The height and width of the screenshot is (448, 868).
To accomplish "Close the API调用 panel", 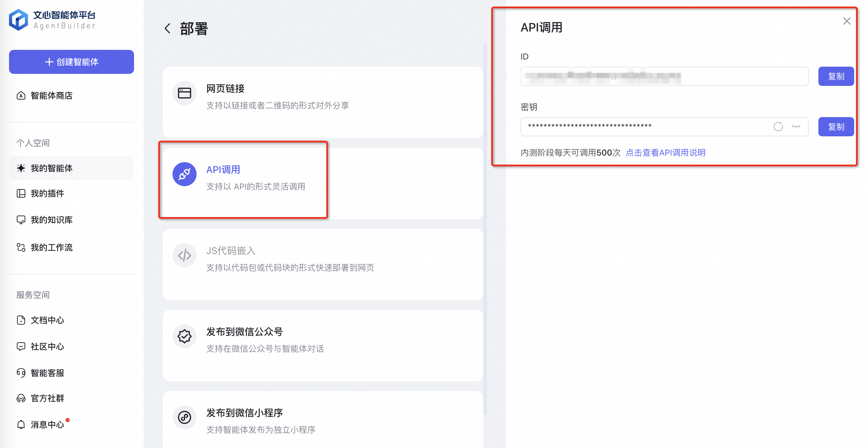I will 846,21.
